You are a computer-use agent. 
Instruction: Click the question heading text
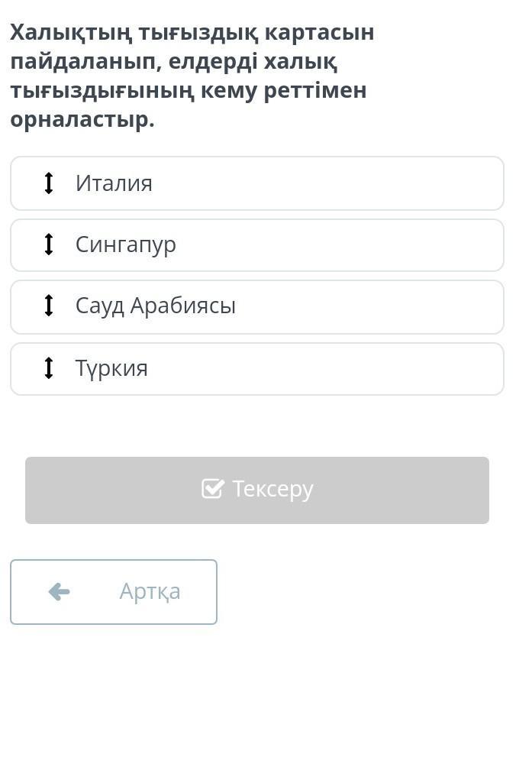[191, 76]
